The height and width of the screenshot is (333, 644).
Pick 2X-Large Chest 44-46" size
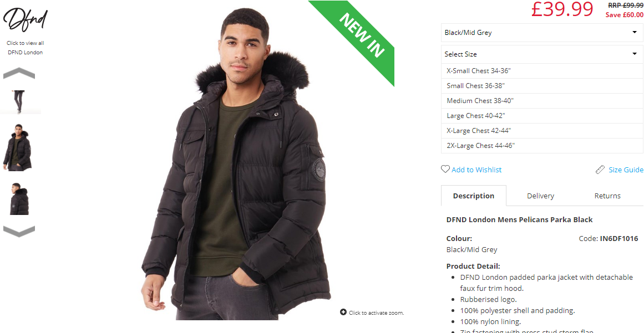coord(542,146)
